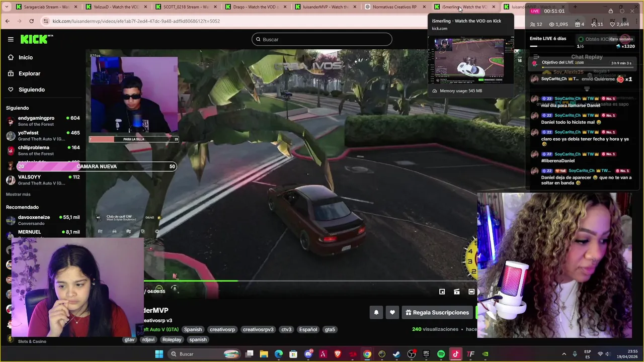Open the rdjavi tag

tap(148, 339)
